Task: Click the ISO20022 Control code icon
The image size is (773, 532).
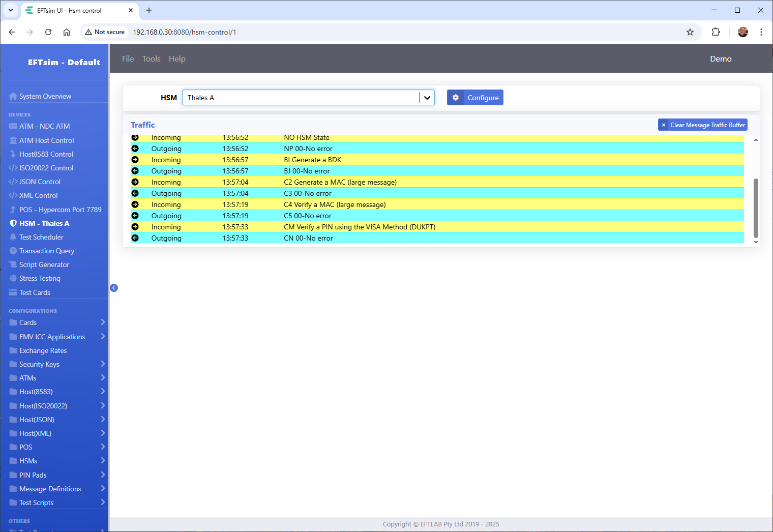Action: pos(13,168)
